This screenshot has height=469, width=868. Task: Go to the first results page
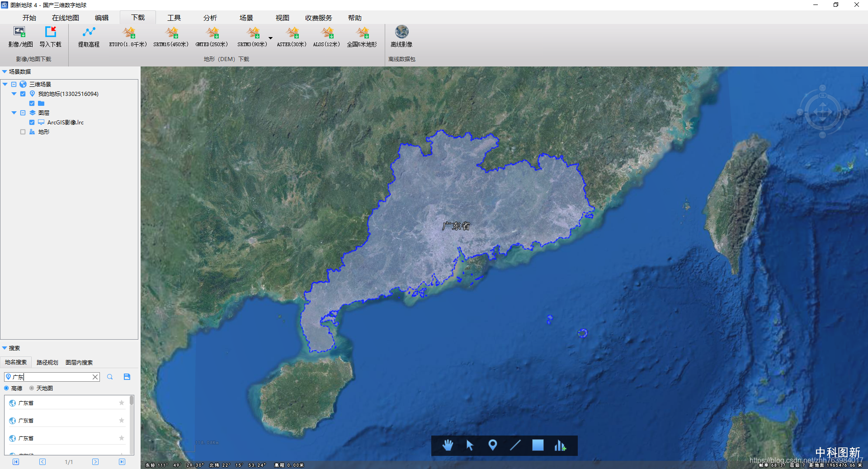tap(16, 462)
